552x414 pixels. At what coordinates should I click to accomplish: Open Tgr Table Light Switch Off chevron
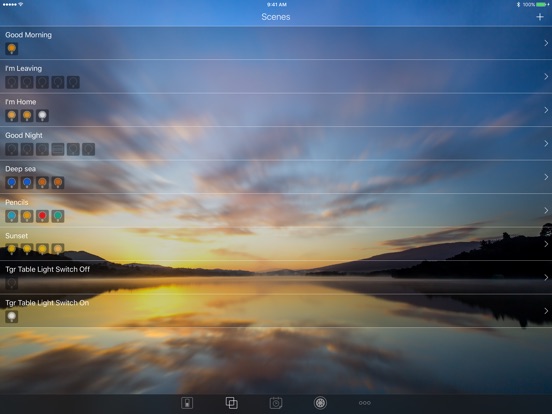[x=546, y=277]
